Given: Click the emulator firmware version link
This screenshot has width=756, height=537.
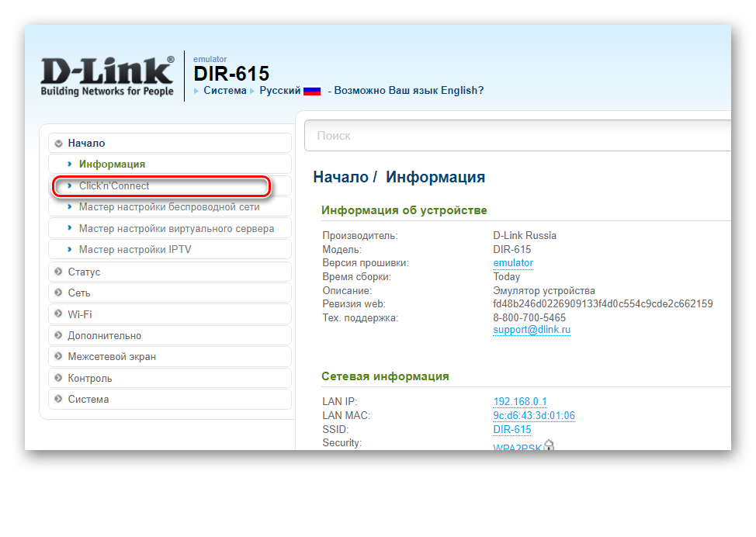Looking at the screenshot, I should pos(513,263).
